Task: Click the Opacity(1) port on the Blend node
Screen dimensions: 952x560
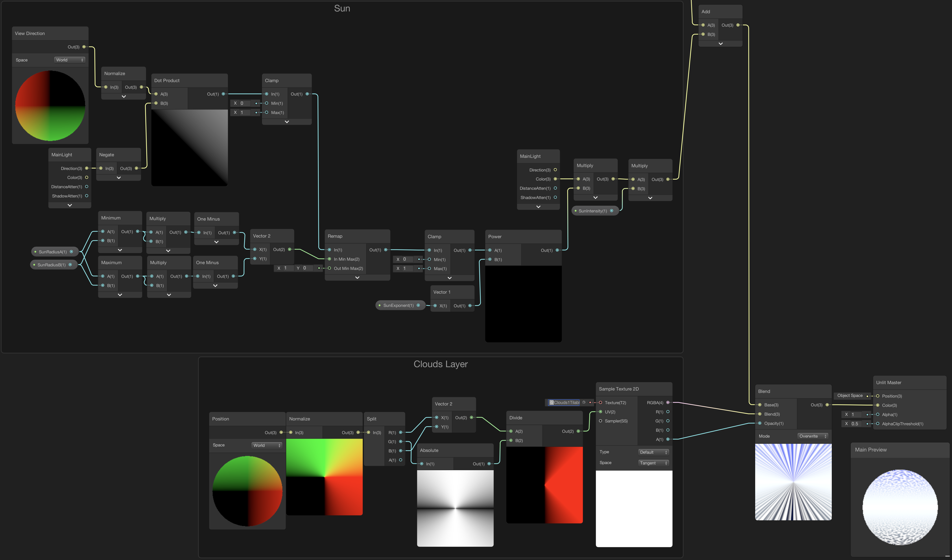Action: tap(759, 423)
